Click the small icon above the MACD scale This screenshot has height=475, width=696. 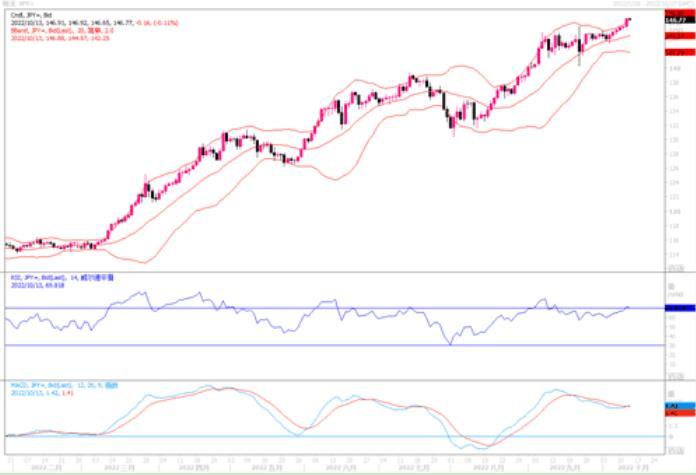pyautogui.click(x=672, y=394)
